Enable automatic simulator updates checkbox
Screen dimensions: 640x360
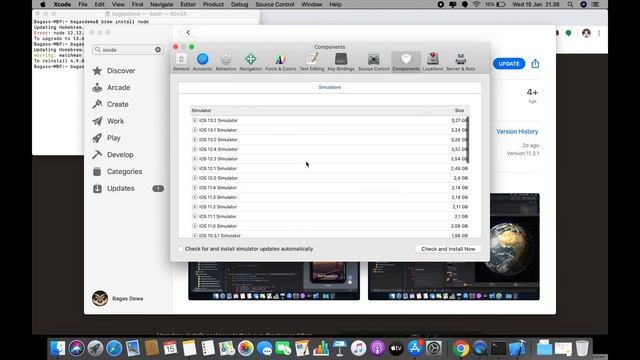(181, 249)
